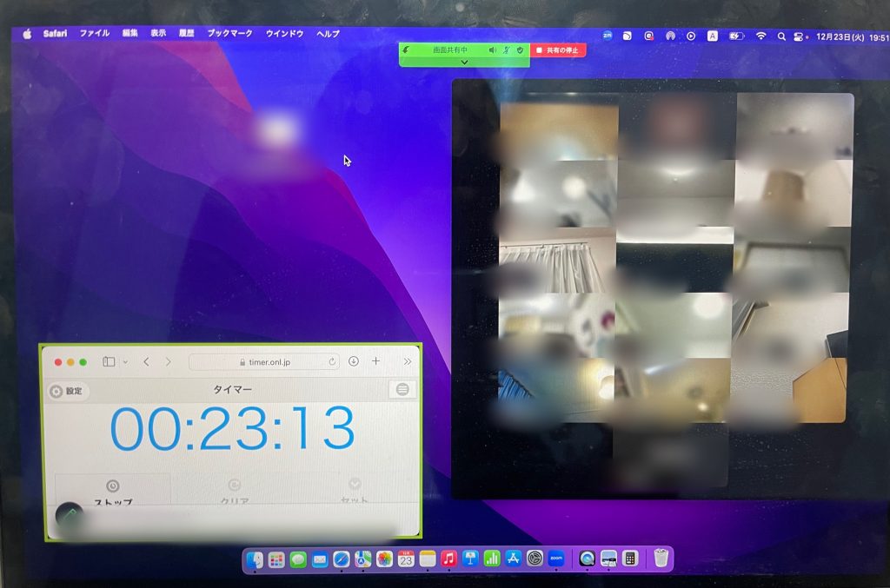The width and height of the screenshot is (890, 588).
Task: Open the Wi-Fi menu
Action: coord(760,36)
